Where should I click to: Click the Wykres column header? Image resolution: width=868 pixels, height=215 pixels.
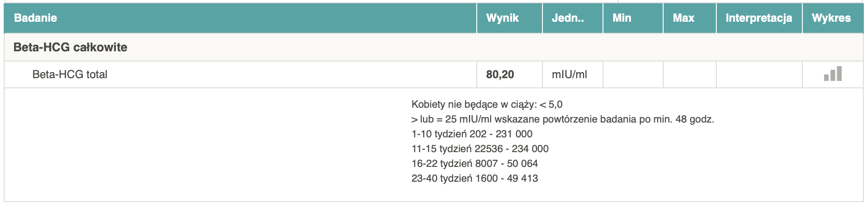pos(831,18)
